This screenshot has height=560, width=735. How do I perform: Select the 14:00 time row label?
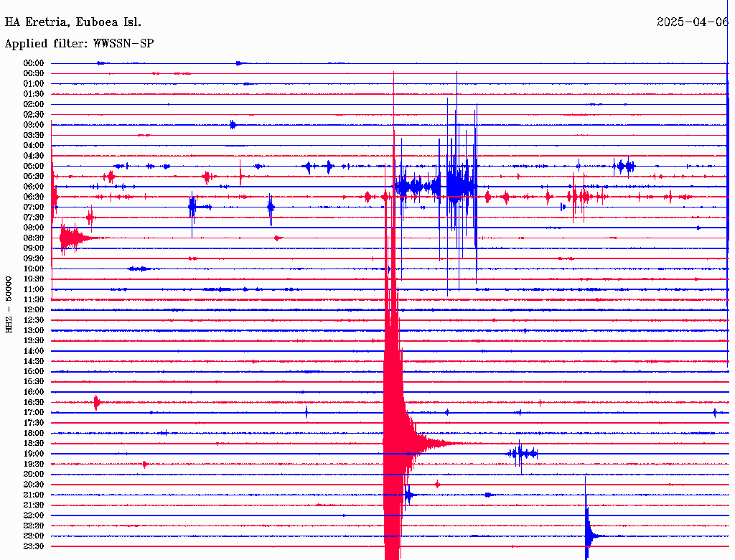tap(34, 351)
